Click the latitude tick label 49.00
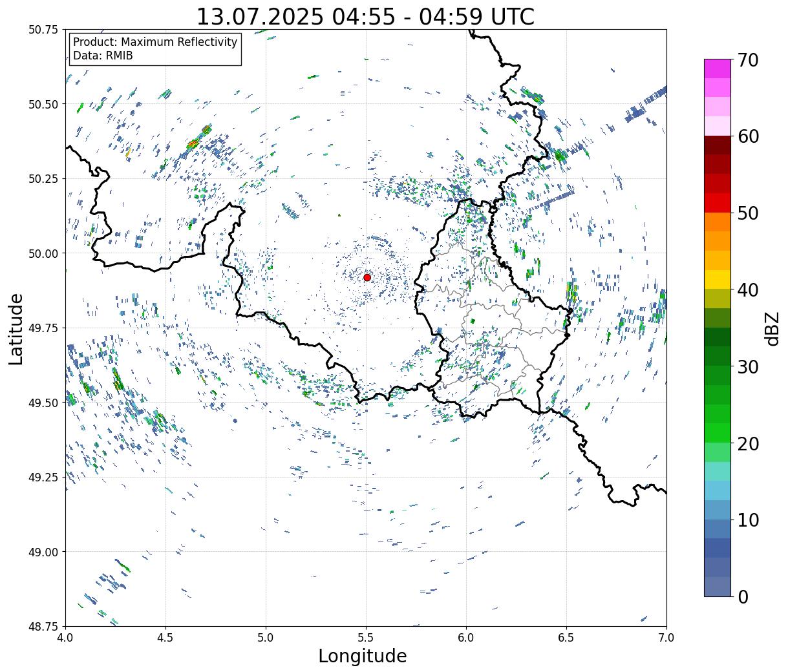Screen dimensions: 788x672 click(x=43, y=552)
